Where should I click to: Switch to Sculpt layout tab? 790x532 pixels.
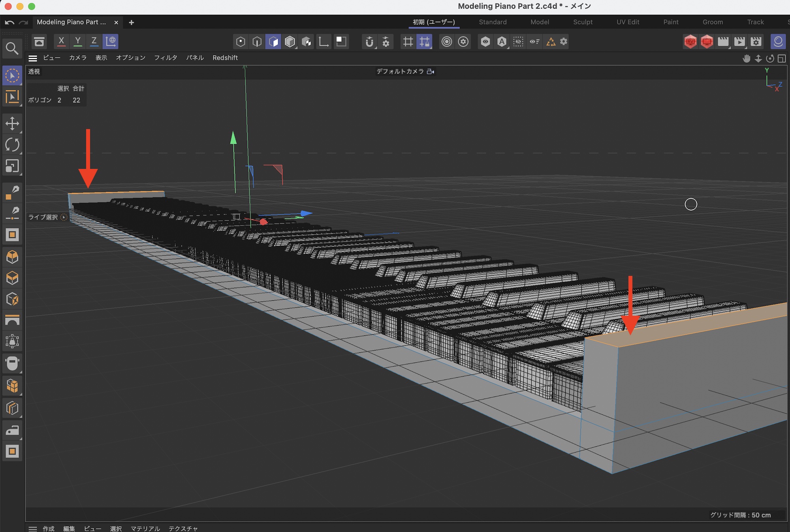pyautogui.click(x=583, y=22)
